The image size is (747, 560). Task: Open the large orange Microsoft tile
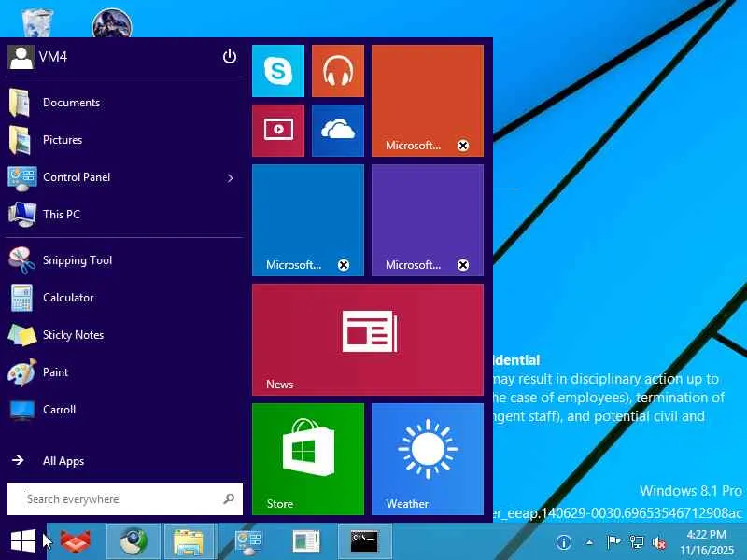point(428,101)
